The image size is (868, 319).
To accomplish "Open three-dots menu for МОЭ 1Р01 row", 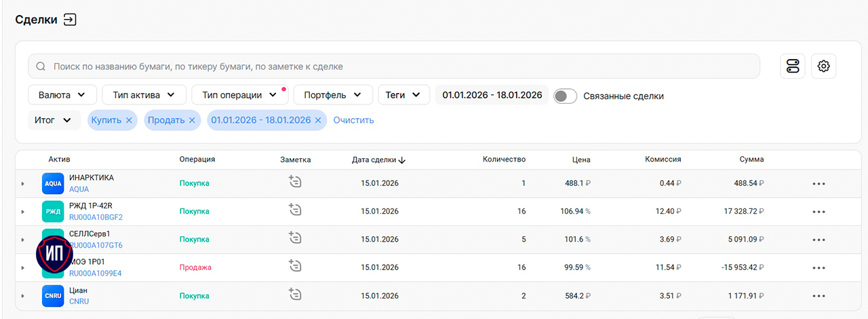I will click(818, 268).
